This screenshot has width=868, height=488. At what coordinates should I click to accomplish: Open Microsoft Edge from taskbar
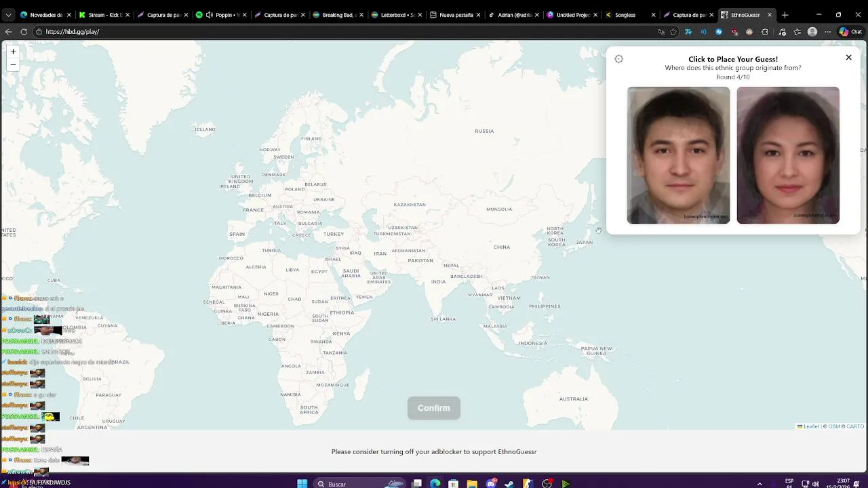click(x=435, y=484)
